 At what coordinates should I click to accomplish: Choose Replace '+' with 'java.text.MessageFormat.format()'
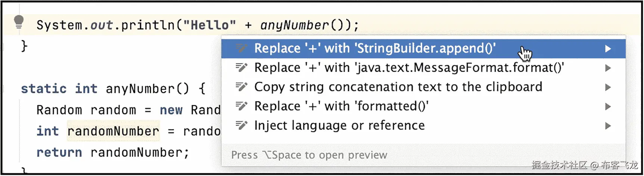pyautogui.click(x=409, y=68)
